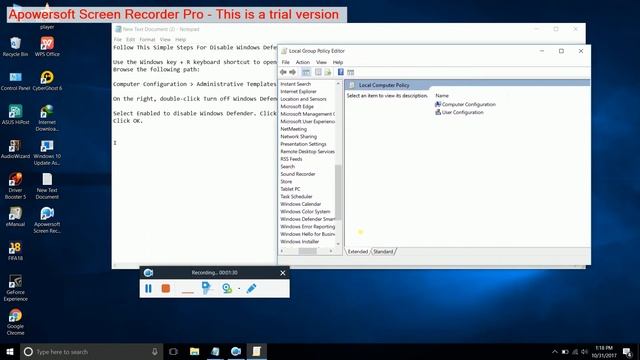Click the tree pane scroll-down arrow
The height and width of the screenshot is (360, 640).
(x=338, y=244)
